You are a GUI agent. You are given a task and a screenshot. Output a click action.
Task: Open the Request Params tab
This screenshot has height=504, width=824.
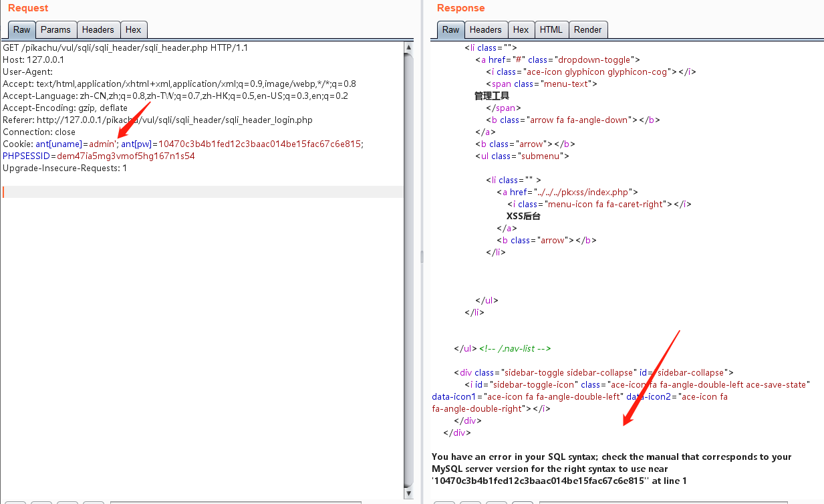(55, 29)
